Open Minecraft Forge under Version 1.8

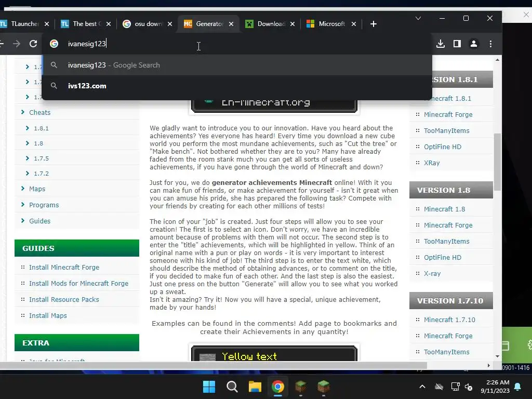[448, 225]
